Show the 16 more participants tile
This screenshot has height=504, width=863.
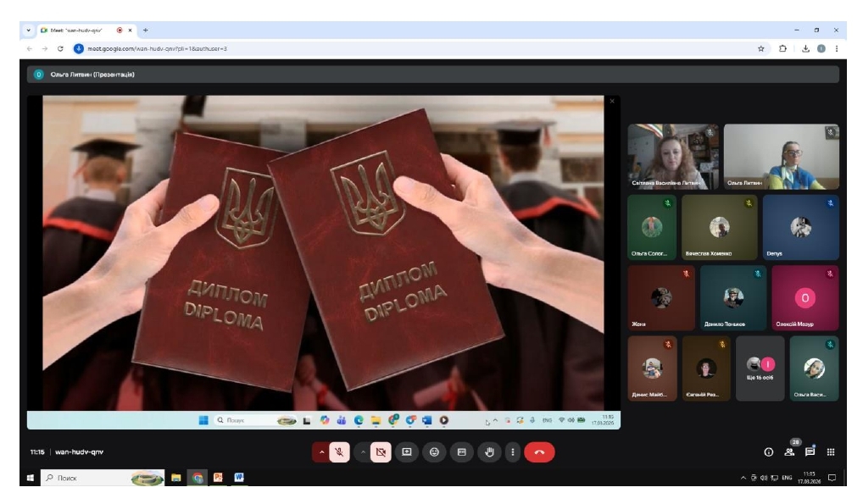pos(760,368)
